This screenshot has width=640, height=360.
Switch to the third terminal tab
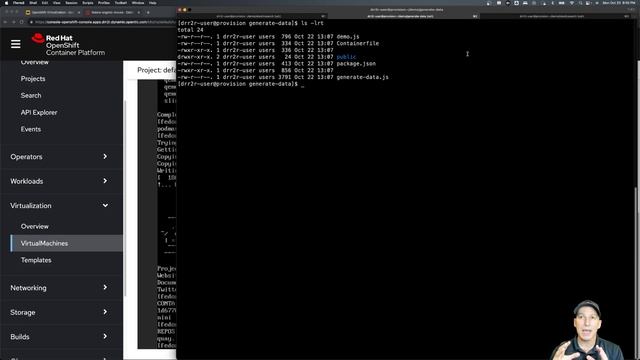click(x=554, y=16)
